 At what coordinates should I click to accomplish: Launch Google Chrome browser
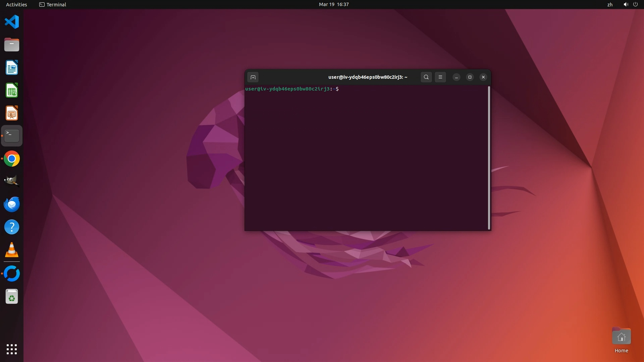[x=12, y=159]
